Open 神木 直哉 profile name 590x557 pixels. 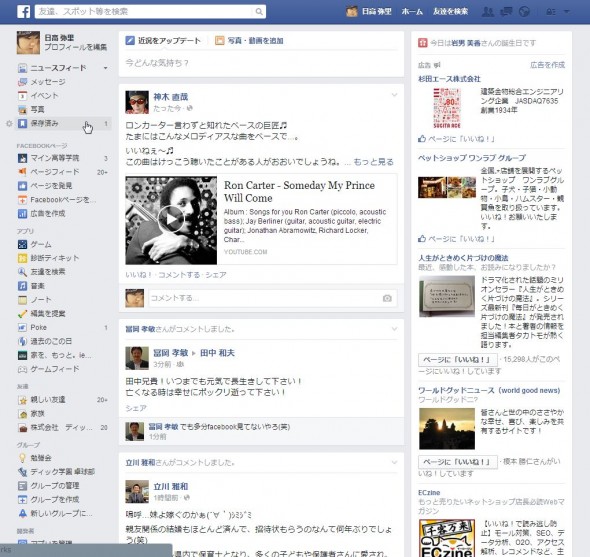170,97
